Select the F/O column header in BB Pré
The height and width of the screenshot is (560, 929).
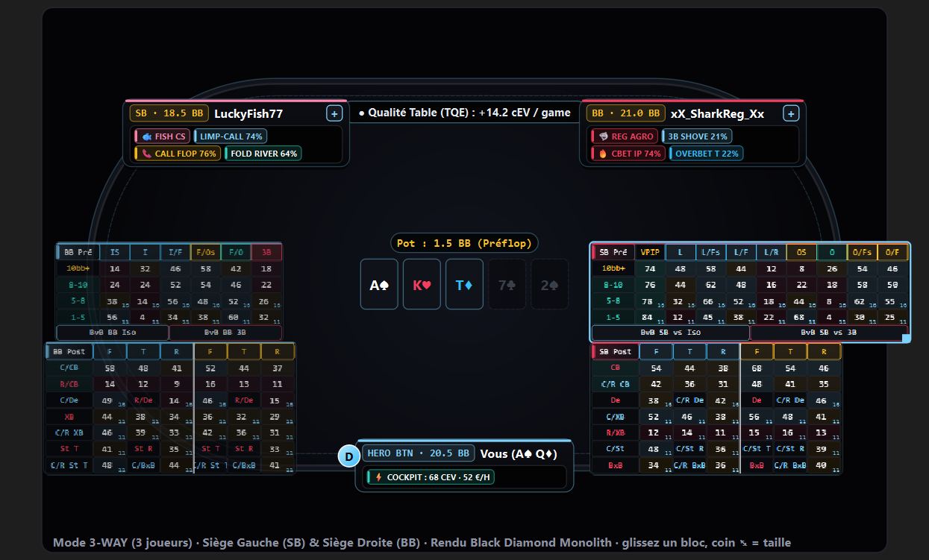236,252
